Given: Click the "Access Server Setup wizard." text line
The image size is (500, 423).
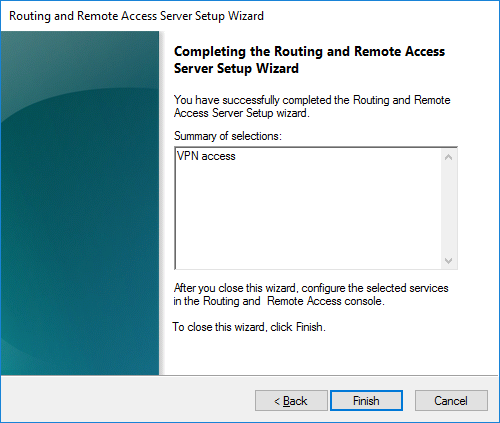Looking at the screenshot, I should 242,113.
